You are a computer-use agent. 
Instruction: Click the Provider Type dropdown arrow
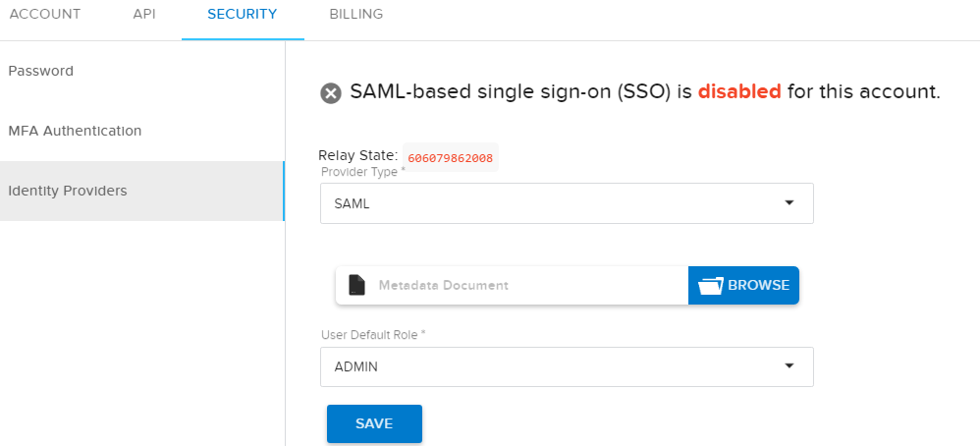789,203
